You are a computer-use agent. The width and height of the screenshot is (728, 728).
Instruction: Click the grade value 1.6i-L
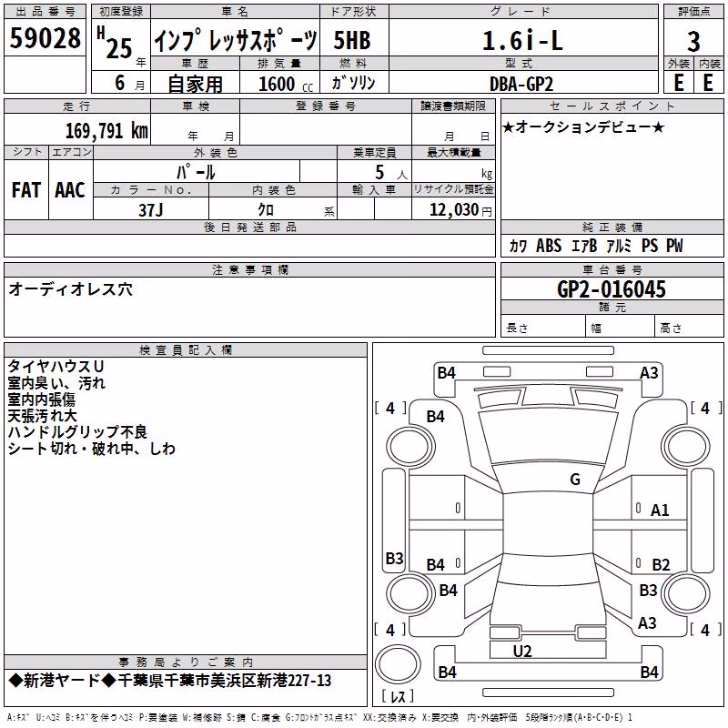tap(522, 40)
